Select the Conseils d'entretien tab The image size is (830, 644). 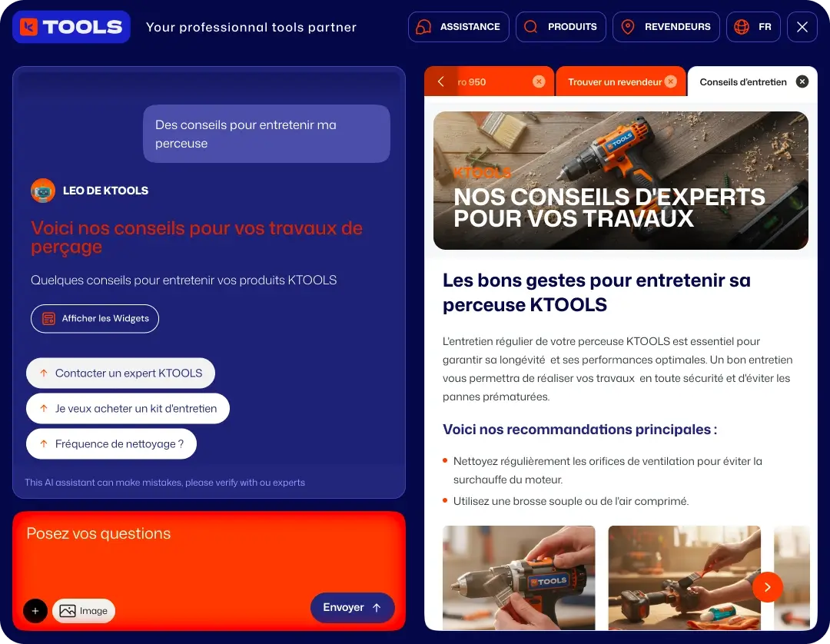coord(742,82)
